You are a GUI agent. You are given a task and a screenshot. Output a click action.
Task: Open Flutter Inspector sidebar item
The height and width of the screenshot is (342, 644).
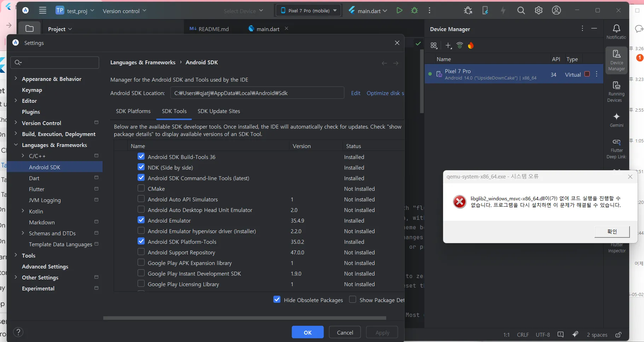click(616, 248)
